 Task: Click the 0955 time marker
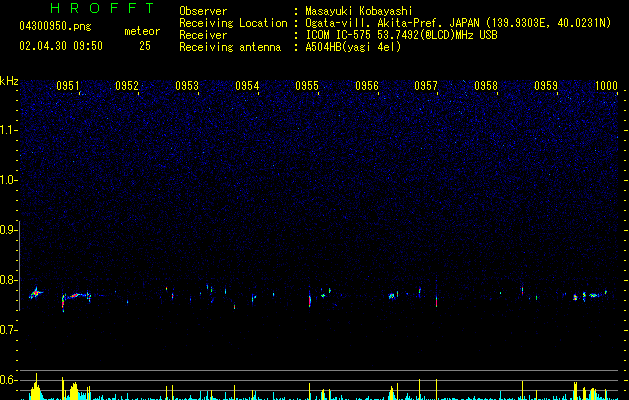pos(307,86)
